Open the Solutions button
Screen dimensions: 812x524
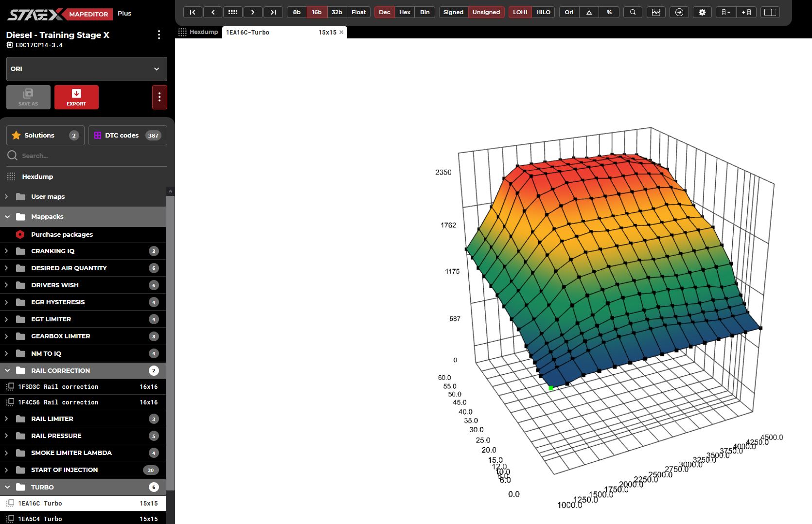[45, 136]
